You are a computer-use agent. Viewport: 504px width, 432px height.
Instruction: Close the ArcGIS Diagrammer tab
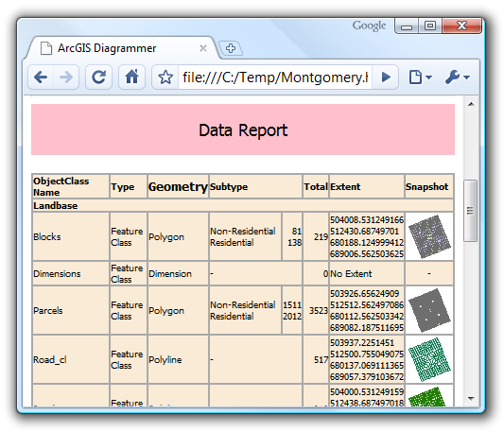point(202,48)
